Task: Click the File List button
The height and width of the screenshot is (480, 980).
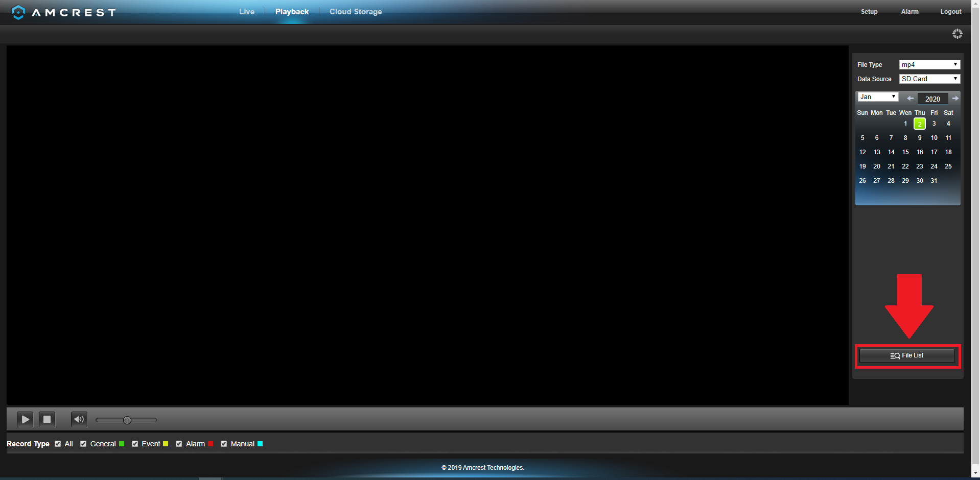Action: [906, 355]
